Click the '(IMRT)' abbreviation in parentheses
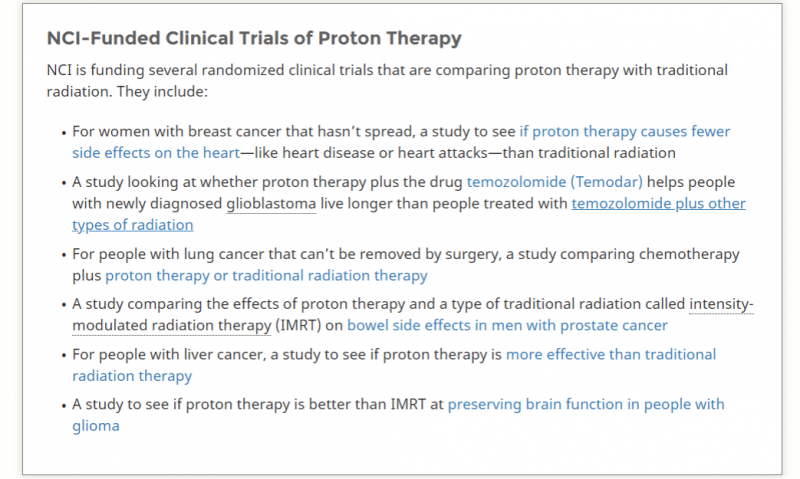800x479 pixels. [x=298, y=325]
